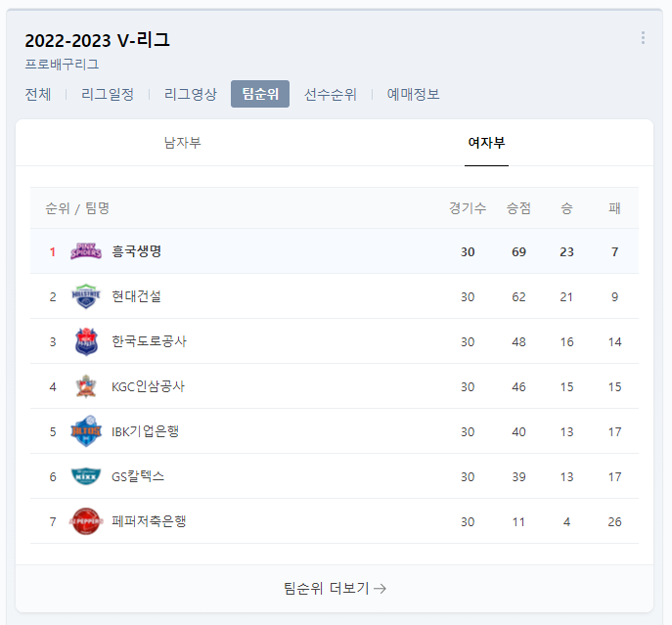
Task: Click the AI Peppers team logo
Action: (x=86, y=521)
